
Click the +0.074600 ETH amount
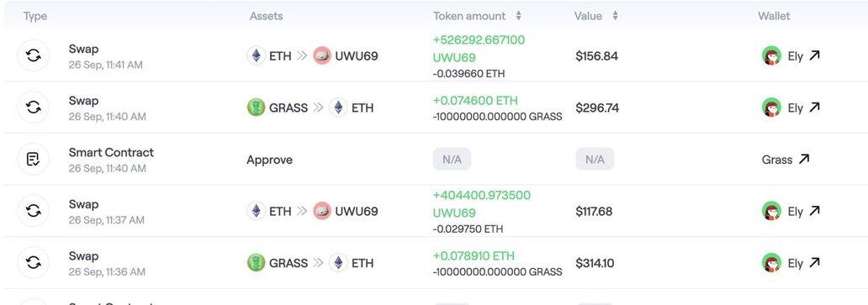click(475, 101)
